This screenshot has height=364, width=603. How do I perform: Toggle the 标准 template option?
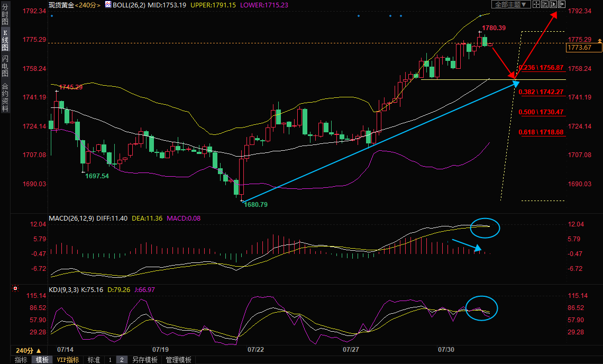[94, 360]
